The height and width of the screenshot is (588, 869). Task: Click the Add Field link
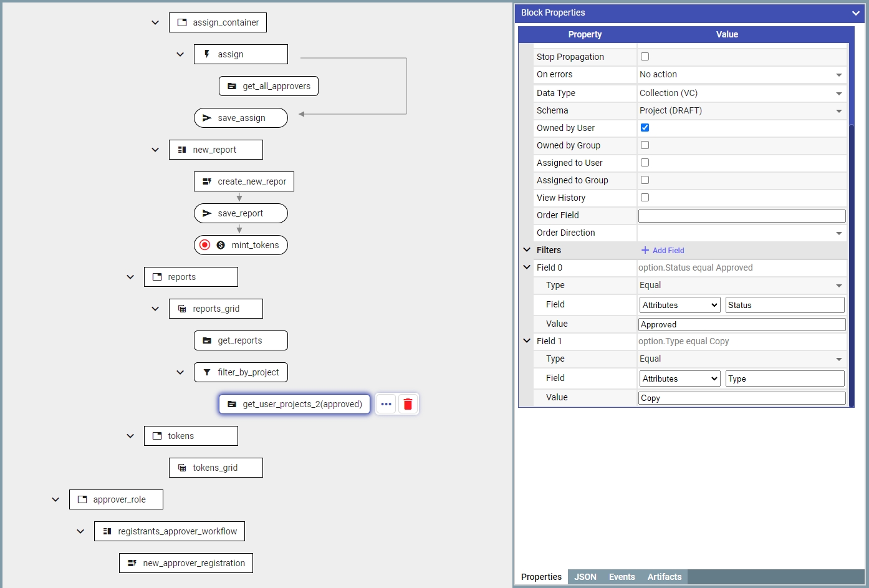[x=663, y=251]
